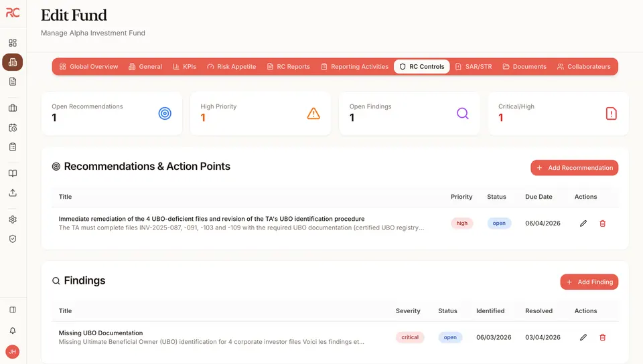Click the identified date 06/03/2026
The width and height of the screenshot is (643, 364).
pos(494,337)
